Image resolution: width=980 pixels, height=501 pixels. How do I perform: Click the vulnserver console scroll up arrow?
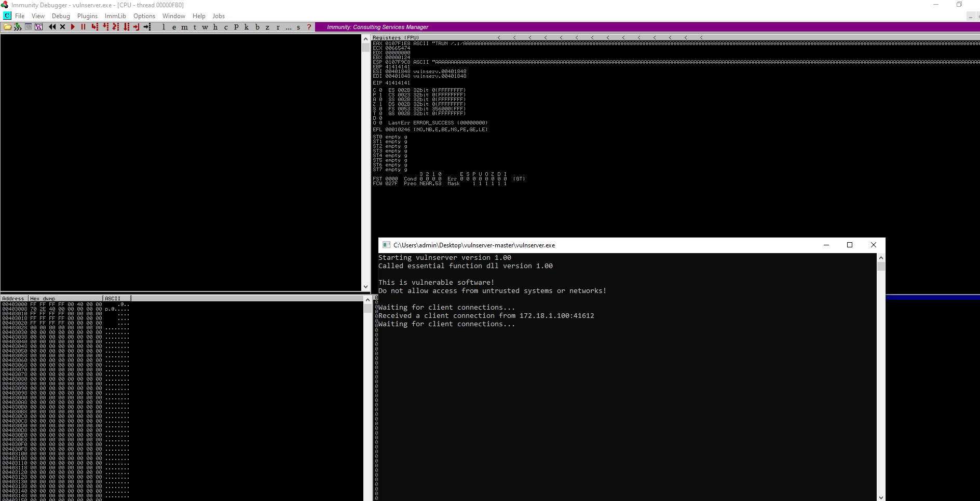click(881, 258)
